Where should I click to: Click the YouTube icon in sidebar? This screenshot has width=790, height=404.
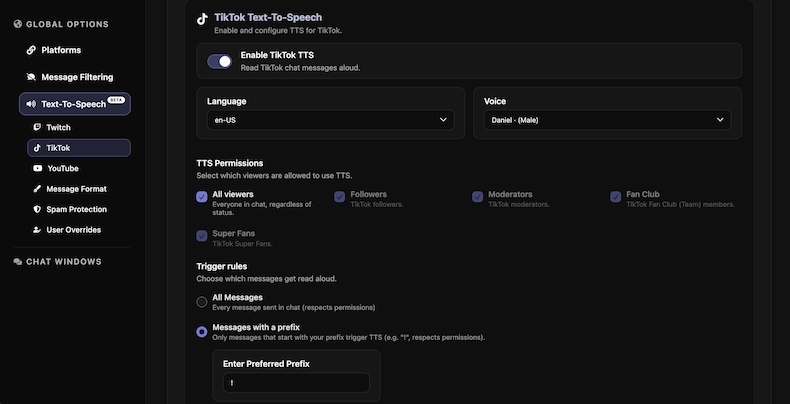(37, 168)
